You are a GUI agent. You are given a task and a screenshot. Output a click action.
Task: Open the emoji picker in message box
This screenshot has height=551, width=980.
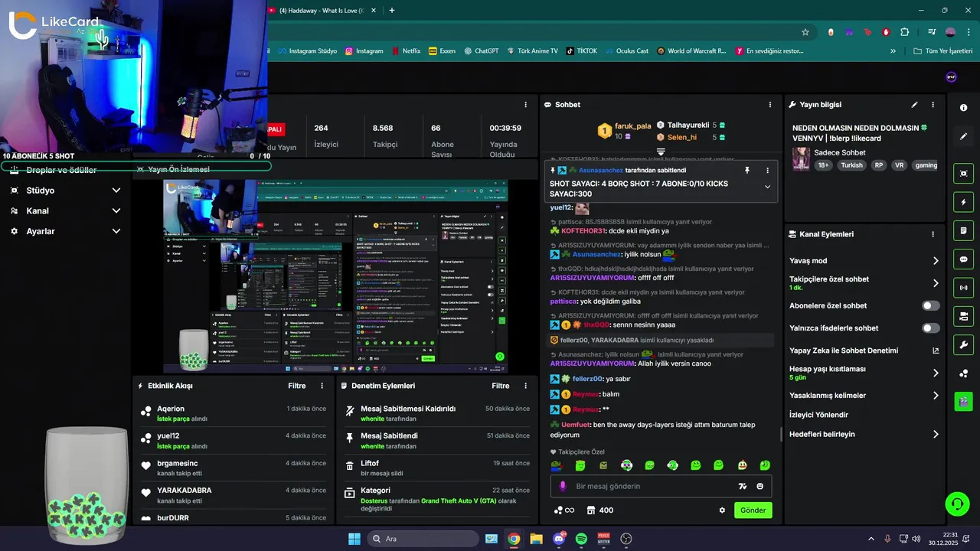[760, 486]
